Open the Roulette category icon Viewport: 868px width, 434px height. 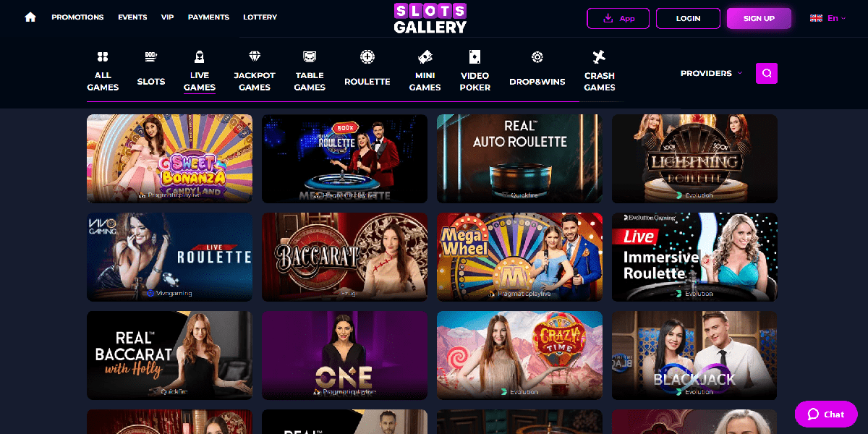pyautogui.click(x=367, y=57)
